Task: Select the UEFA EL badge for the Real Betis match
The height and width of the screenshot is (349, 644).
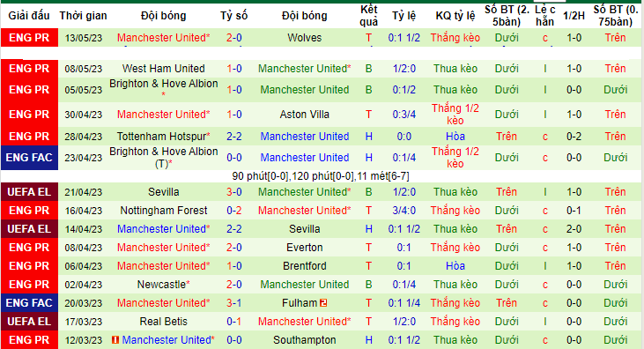Action: pos(29,322)
